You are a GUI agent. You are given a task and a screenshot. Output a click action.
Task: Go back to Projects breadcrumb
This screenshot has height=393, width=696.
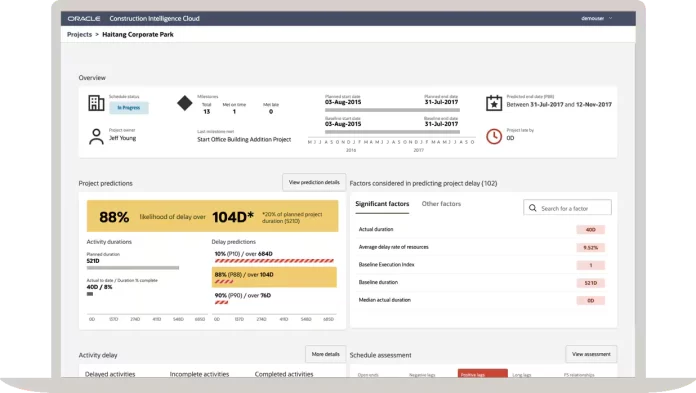pyautogui.click(x=79, y=35)
